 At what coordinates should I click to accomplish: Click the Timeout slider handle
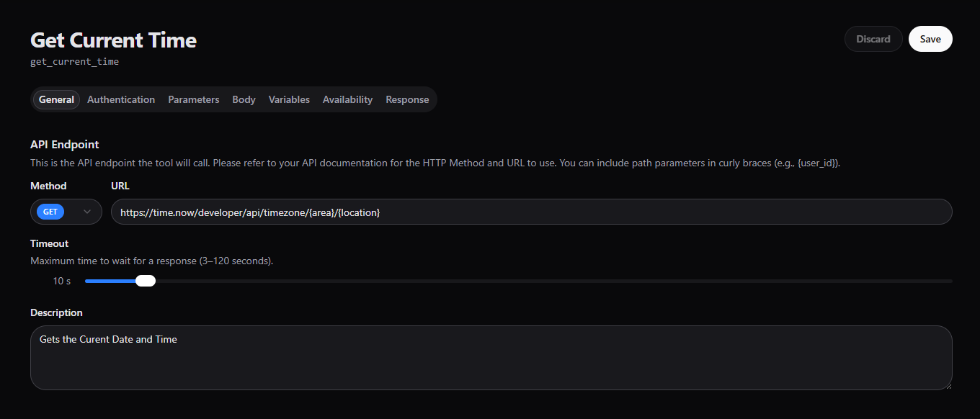click(146, 281)
